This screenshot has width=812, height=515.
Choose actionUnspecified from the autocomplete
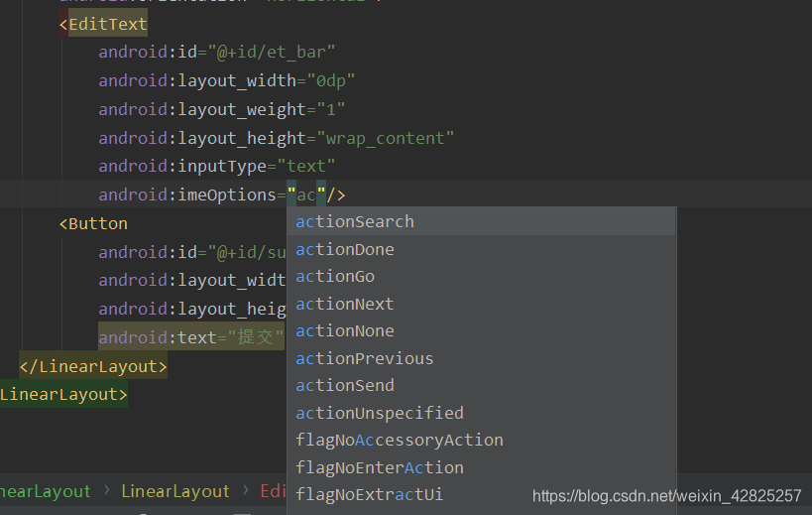[x=482, y=413]
